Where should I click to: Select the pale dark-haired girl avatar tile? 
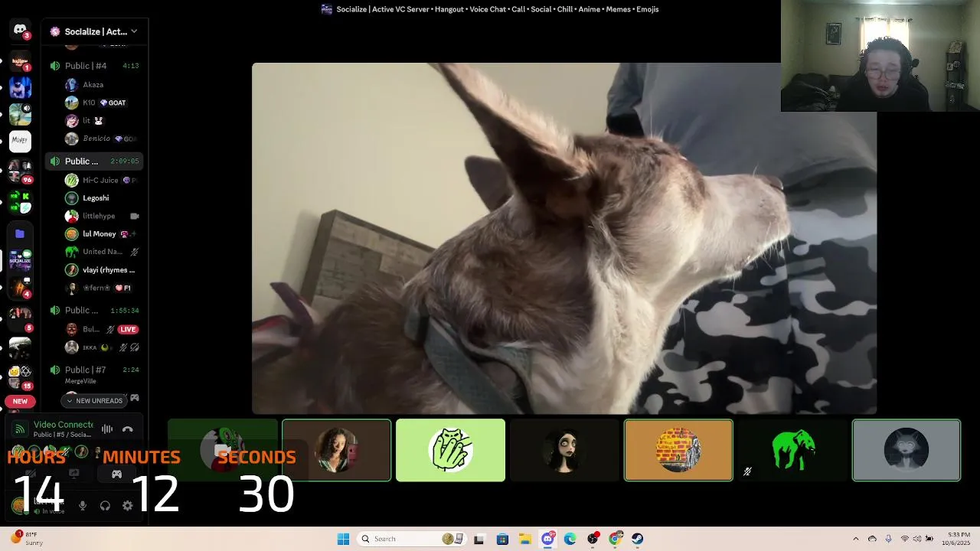click(x=564, y=450)
